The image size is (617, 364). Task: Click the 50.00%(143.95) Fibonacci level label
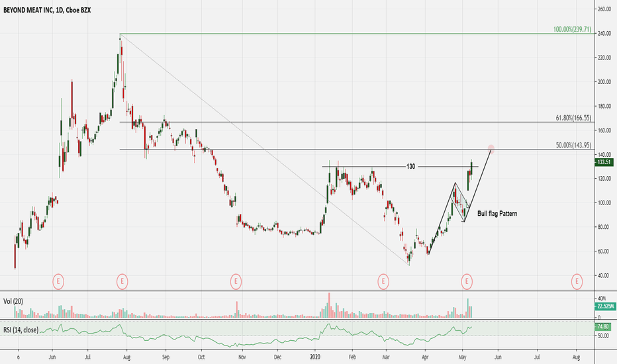pyautogui.click(x=573, y=145)
